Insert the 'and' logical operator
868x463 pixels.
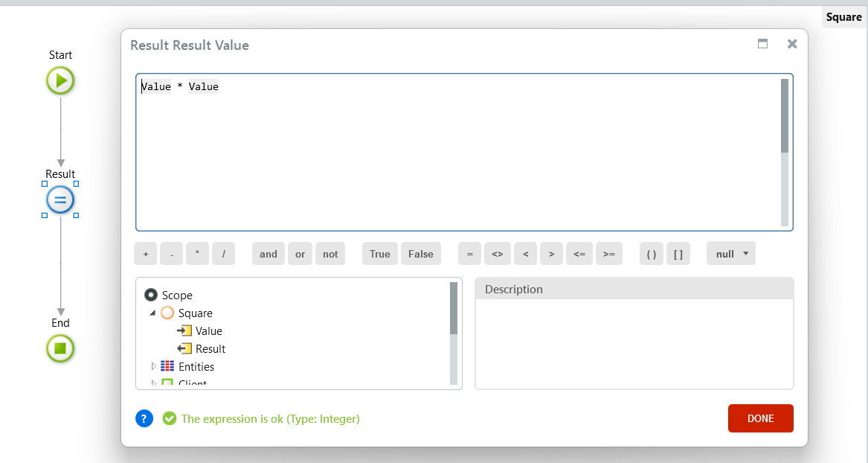268,253
